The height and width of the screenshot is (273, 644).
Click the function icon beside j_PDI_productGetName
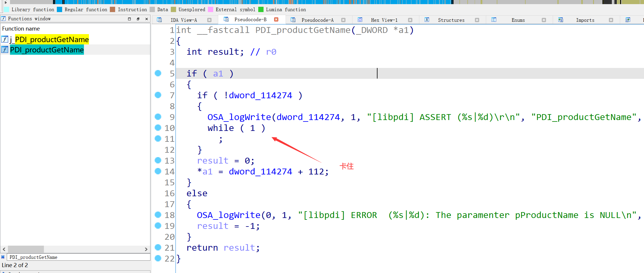tap(5, 39)
